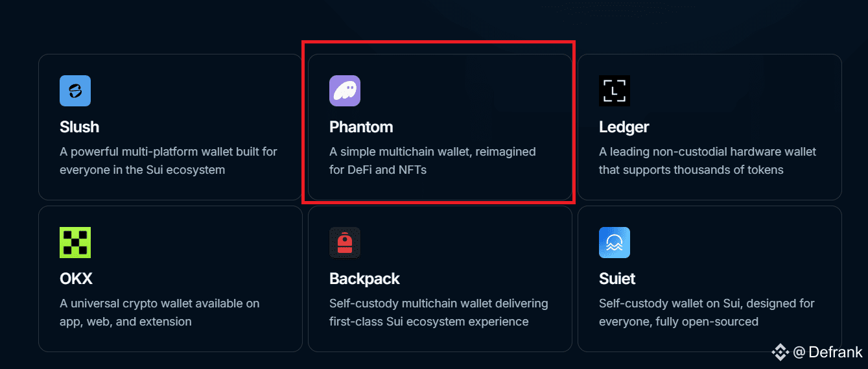Viewport: 868px width, 369px height.
Task: Click Backpack's self-custody multichain description
Action: coord(439,313)
